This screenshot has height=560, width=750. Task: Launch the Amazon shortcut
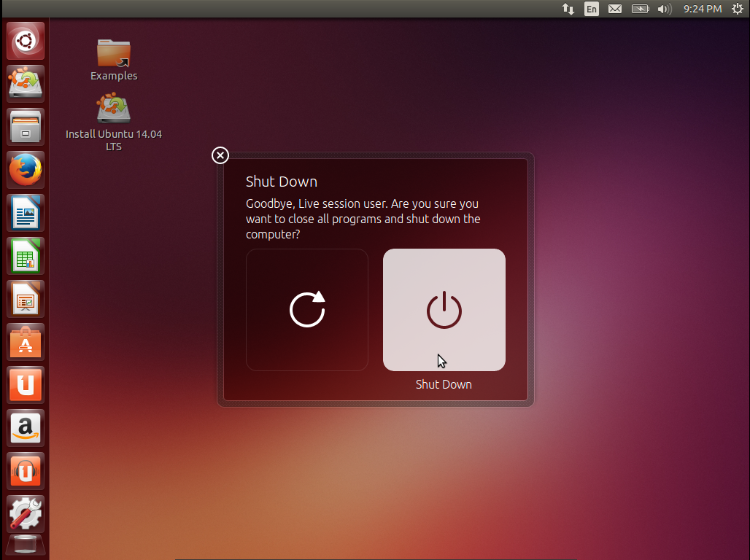25,428
